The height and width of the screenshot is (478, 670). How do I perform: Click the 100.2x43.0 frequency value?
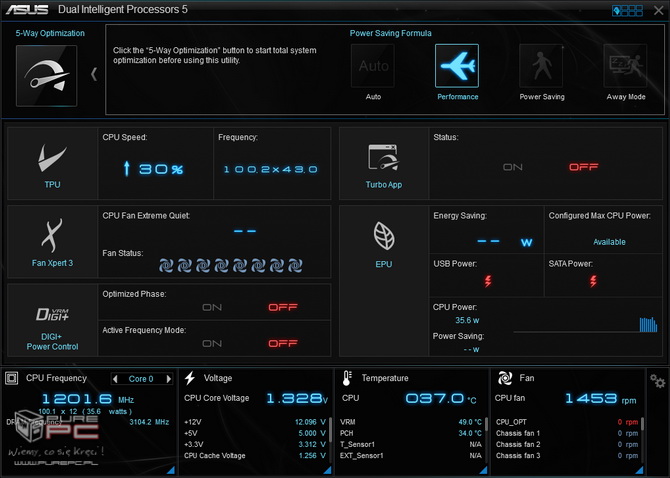271,170
